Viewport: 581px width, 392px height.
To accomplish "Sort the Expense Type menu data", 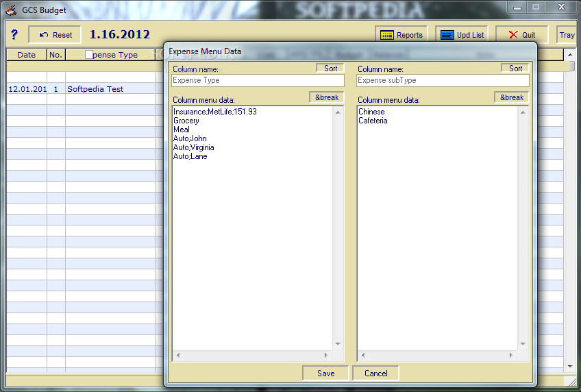I will click(330, 68).
